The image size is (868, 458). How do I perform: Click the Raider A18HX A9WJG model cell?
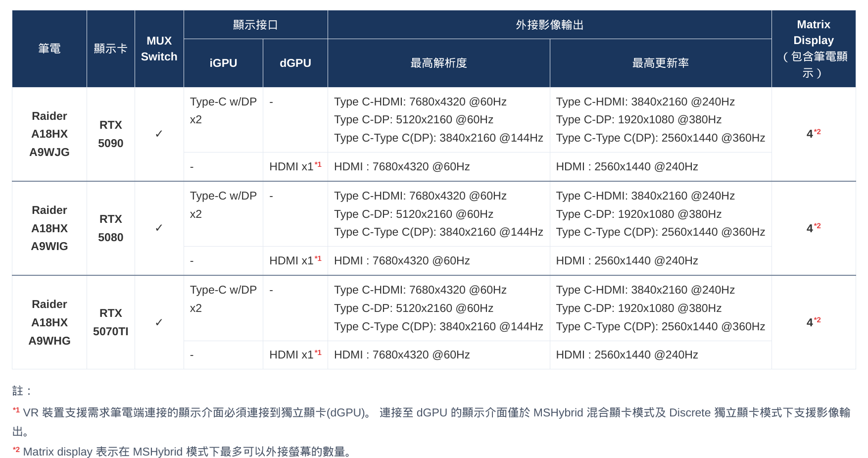pos(49,134)
